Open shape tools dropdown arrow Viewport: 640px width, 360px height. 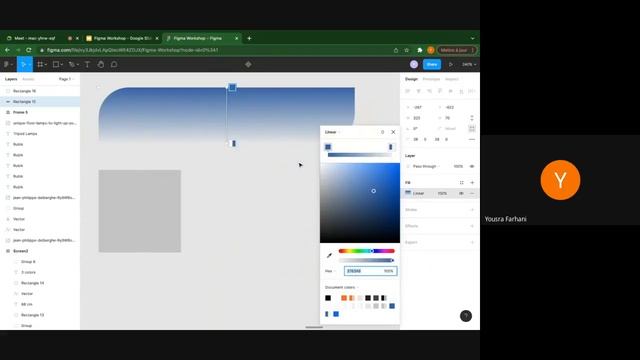point(62,65)
